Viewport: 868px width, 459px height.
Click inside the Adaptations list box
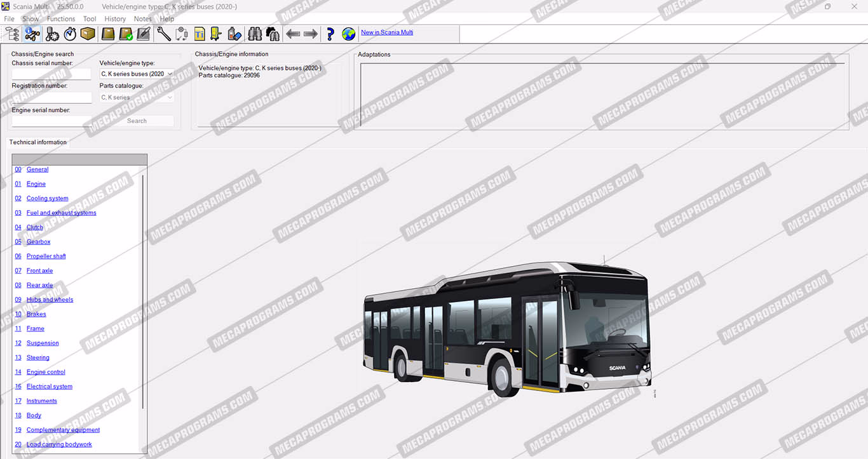coord(602,94)
